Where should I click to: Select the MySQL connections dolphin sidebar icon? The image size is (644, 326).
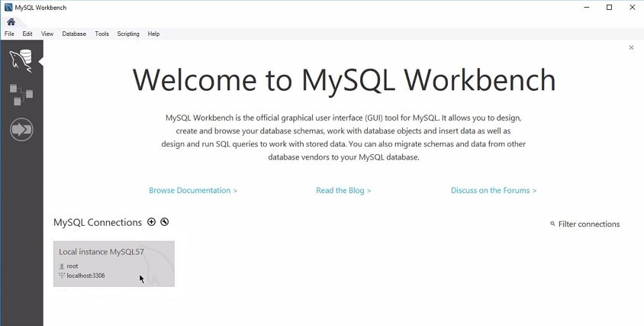tap(21, 60)
